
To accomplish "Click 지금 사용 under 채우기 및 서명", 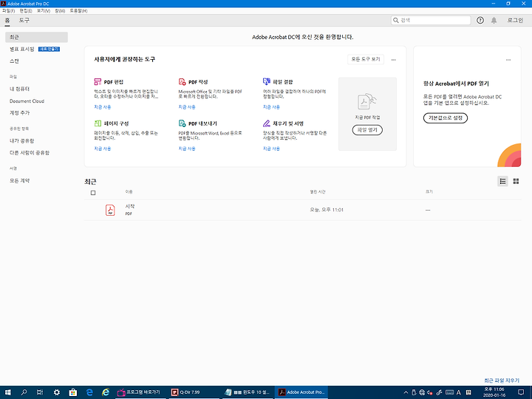I will pos(271,149).
